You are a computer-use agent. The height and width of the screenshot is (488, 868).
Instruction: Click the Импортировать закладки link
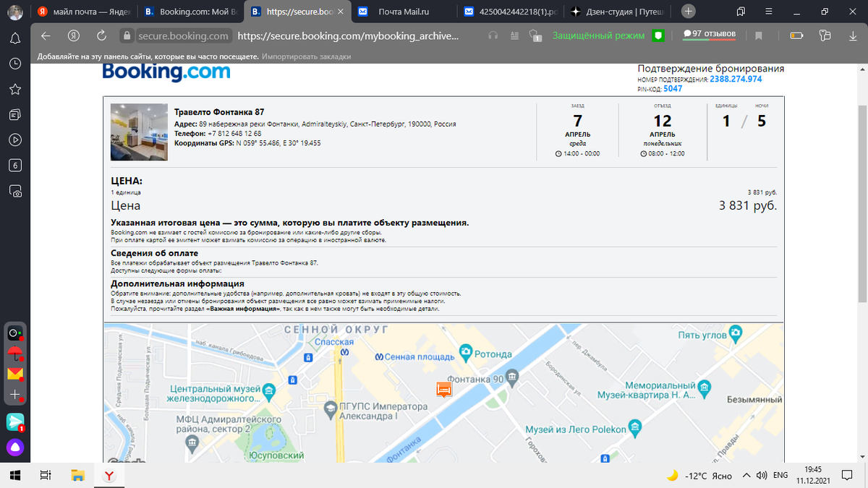pyautogui.click(x=307, y=56)
